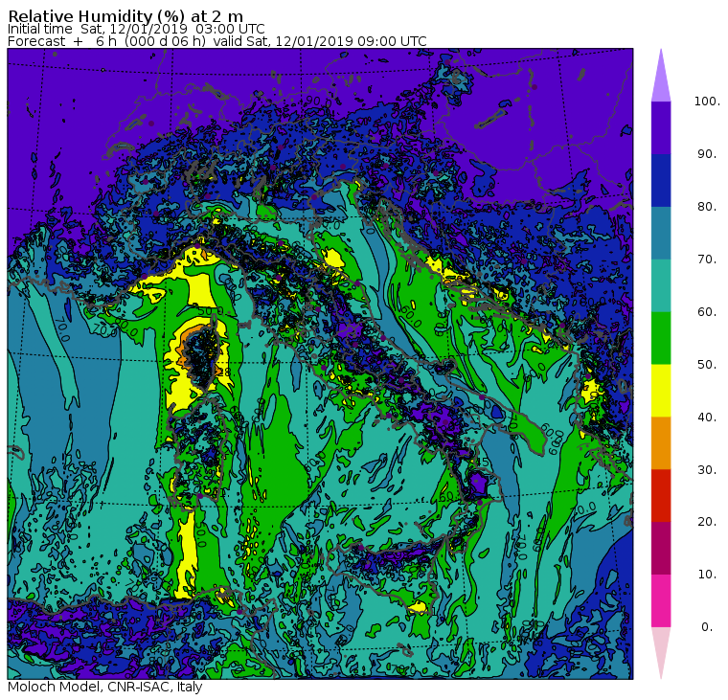Select the 20–30% red legend band
728x700 pixels.
point(661,495)
